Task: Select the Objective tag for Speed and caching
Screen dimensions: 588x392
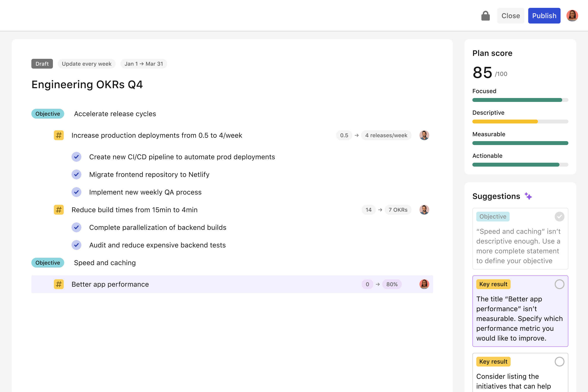Action: point(48,263)
